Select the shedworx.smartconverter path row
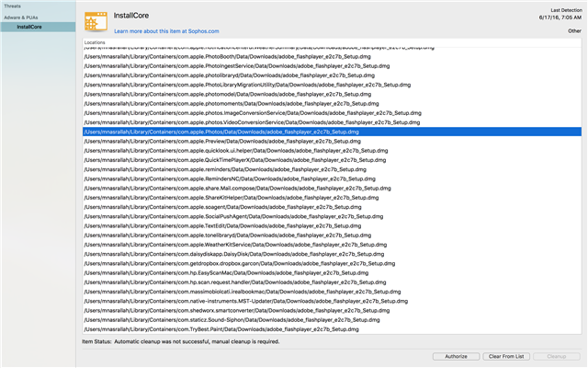The image size is (588, 368). tap(332, 310)
